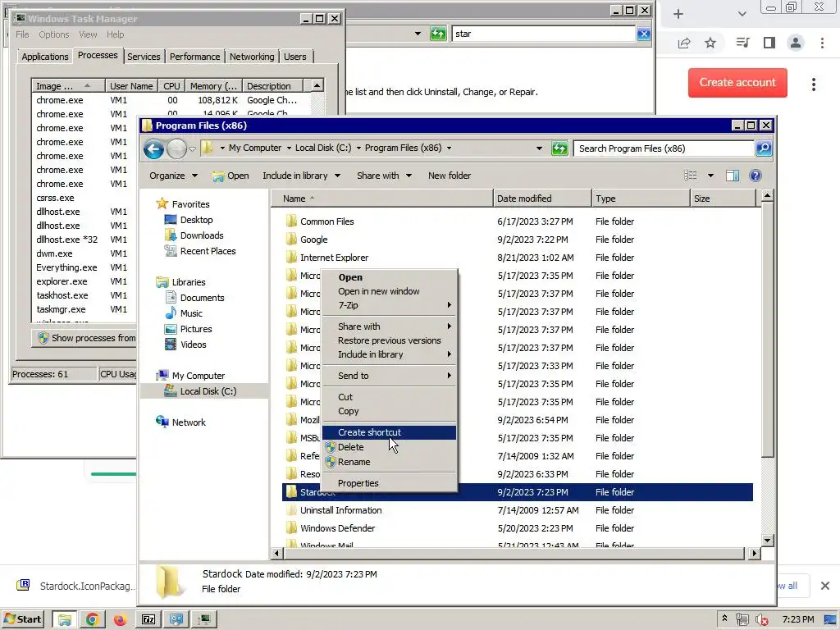Click the green refresh icon in Program Files address bar
This screenshot has height=630, width=840.
(x=559, y=148)
